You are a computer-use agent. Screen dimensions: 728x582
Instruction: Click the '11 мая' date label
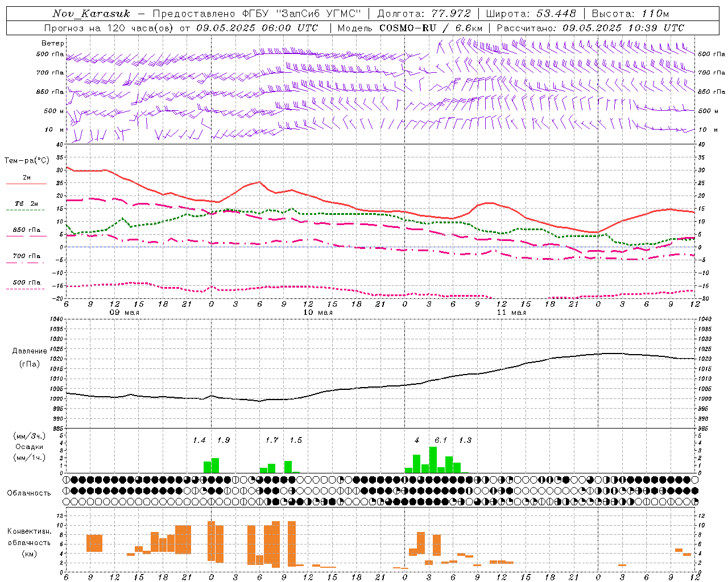click(511, 313)
